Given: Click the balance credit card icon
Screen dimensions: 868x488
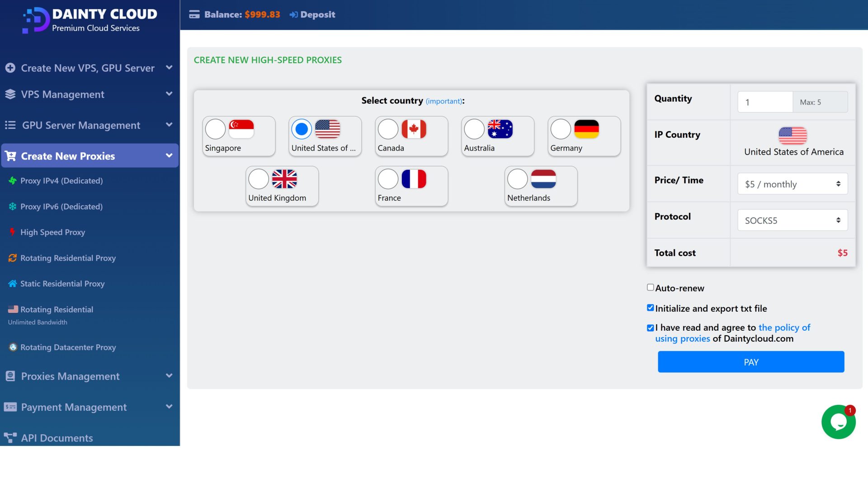Looking at the screenshot, I should coord(194,14).
